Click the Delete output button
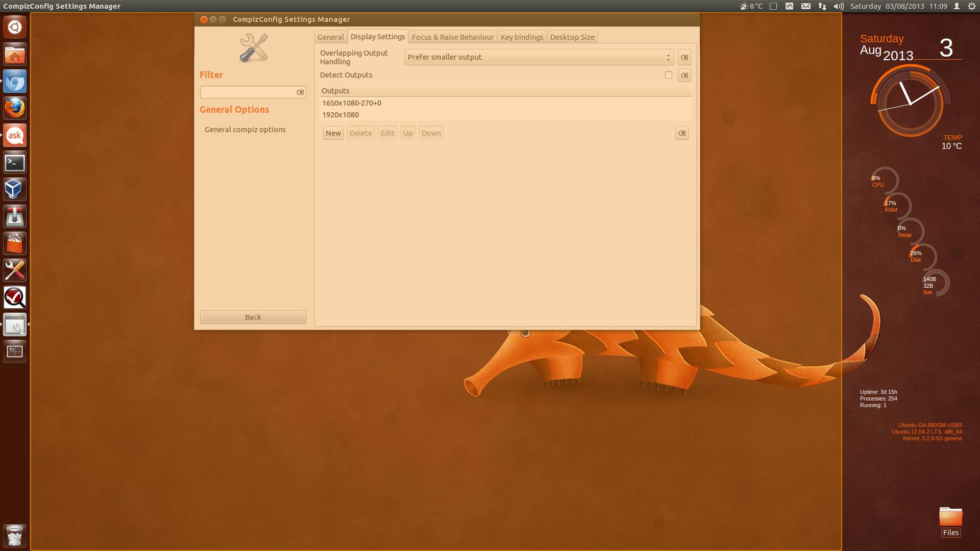This screenshot has width=980, height=551. pos(360,133)
